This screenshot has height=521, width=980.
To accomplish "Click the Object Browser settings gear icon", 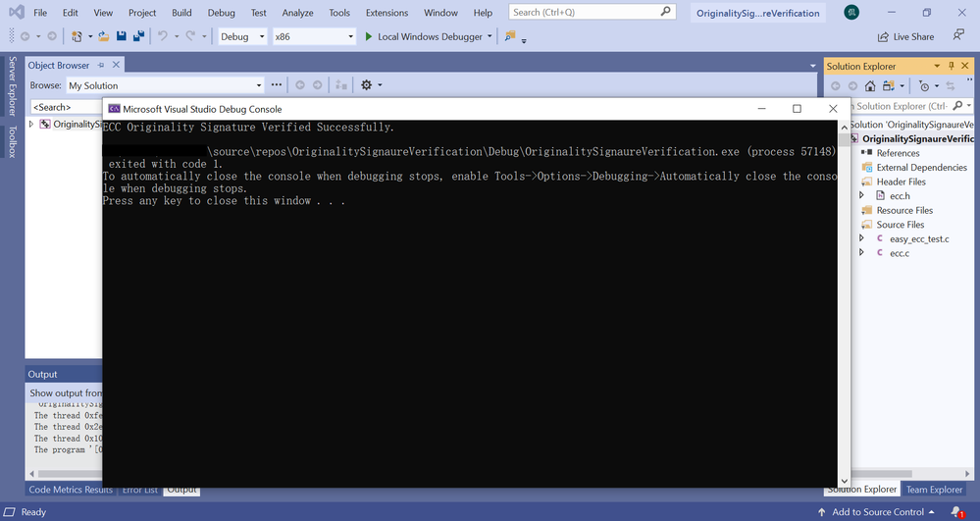I will [366, 85].
